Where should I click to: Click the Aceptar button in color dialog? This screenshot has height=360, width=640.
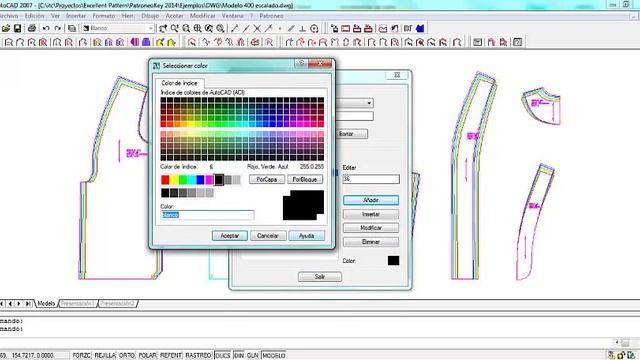coord(230,236)
